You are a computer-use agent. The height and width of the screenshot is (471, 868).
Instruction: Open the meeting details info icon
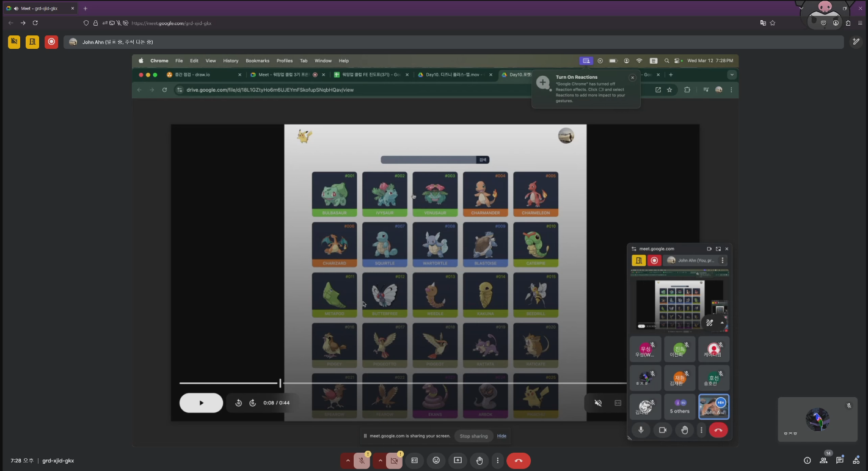807,461
